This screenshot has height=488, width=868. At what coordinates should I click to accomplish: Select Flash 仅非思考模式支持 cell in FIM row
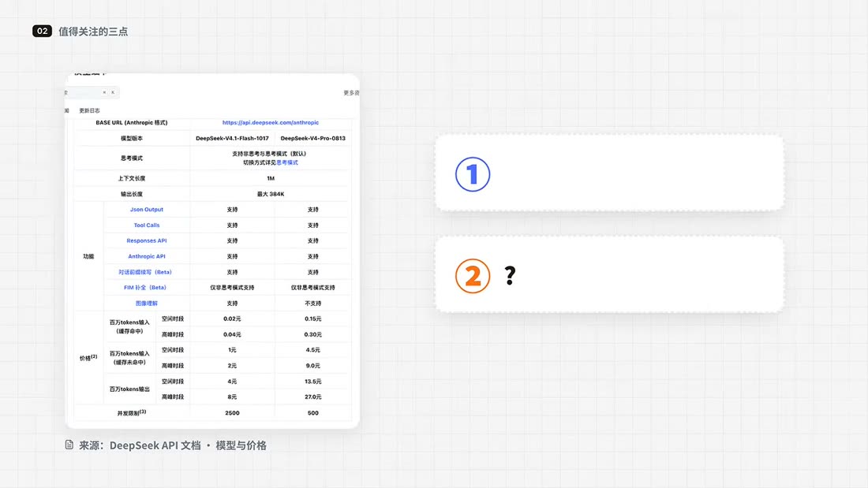pos(232,288)
